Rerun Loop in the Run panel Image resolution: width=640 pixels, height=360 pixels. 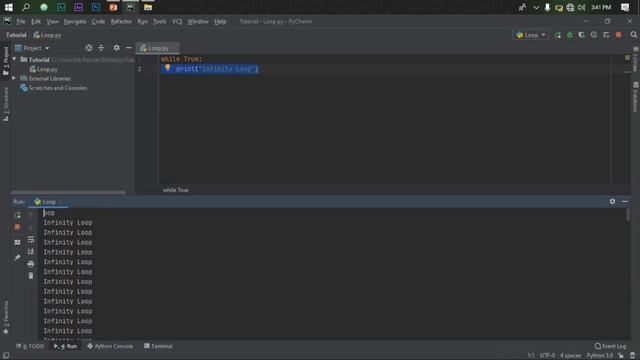click(x=18, y=215)
